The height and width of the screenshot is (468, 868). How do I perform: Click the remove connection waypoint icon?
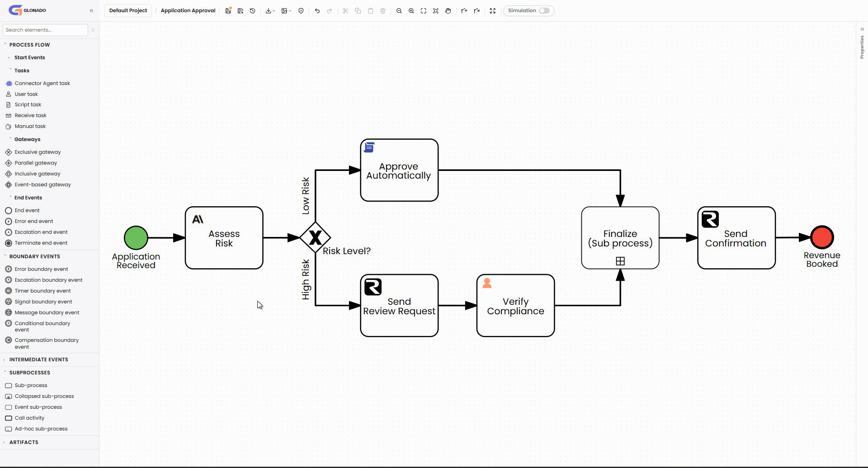tap(477, 10)
